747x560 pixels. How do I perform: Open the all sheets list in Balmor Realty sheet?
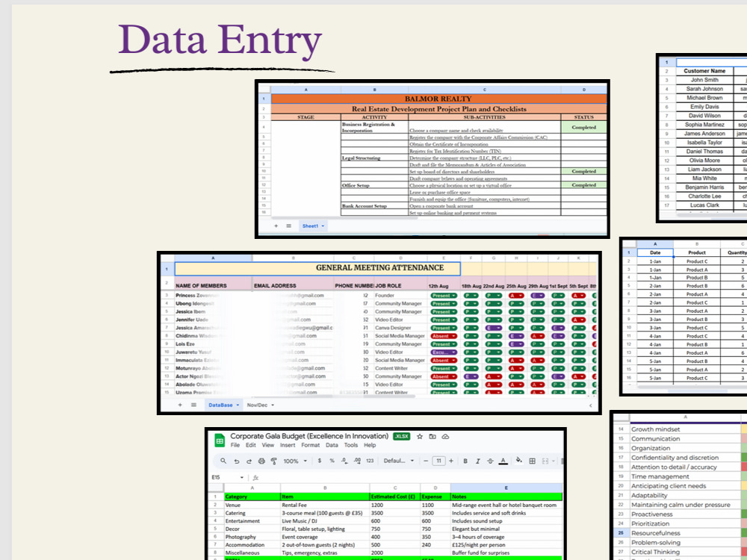click(x=288, y=225)
